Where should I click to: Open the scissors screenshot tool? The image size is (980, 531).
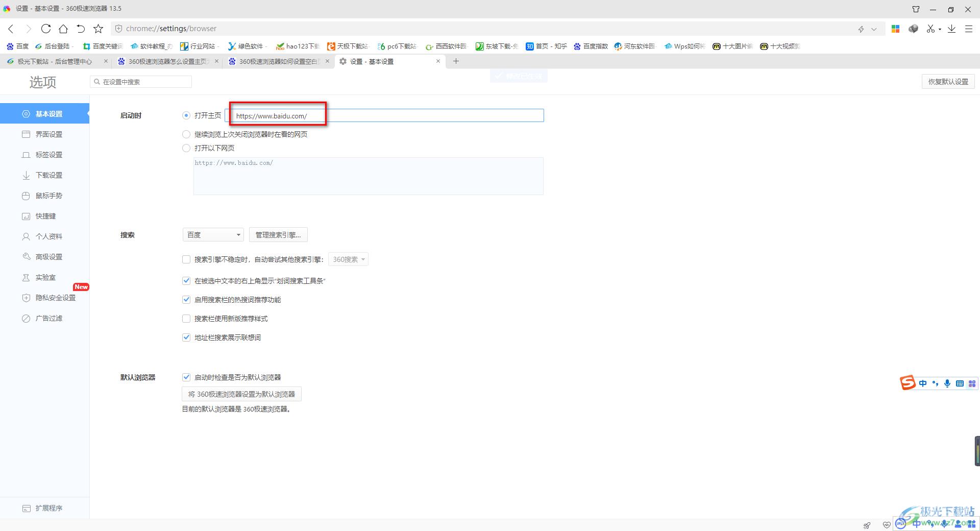pyautogui.click(x=931, y=29)
